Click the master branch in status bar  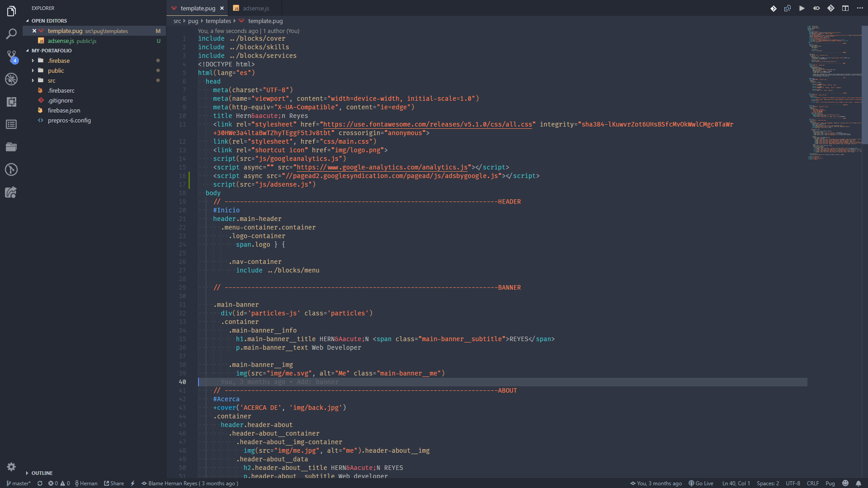(x=19, y=483)
